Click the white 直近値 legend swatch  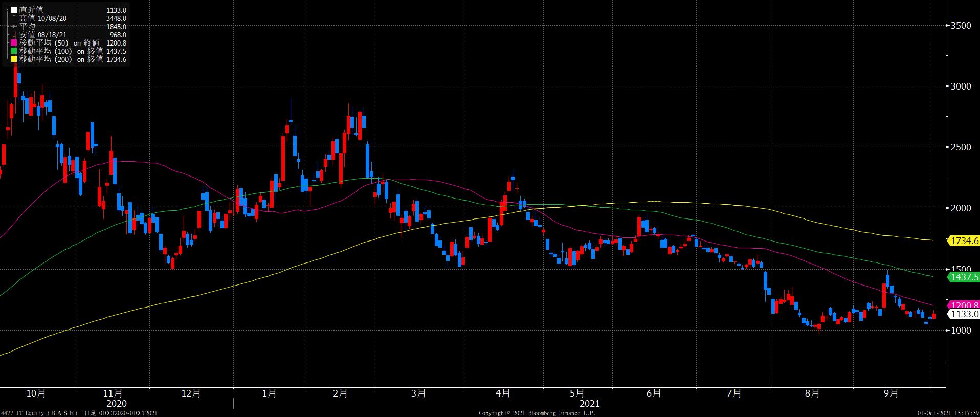point(14,10)
